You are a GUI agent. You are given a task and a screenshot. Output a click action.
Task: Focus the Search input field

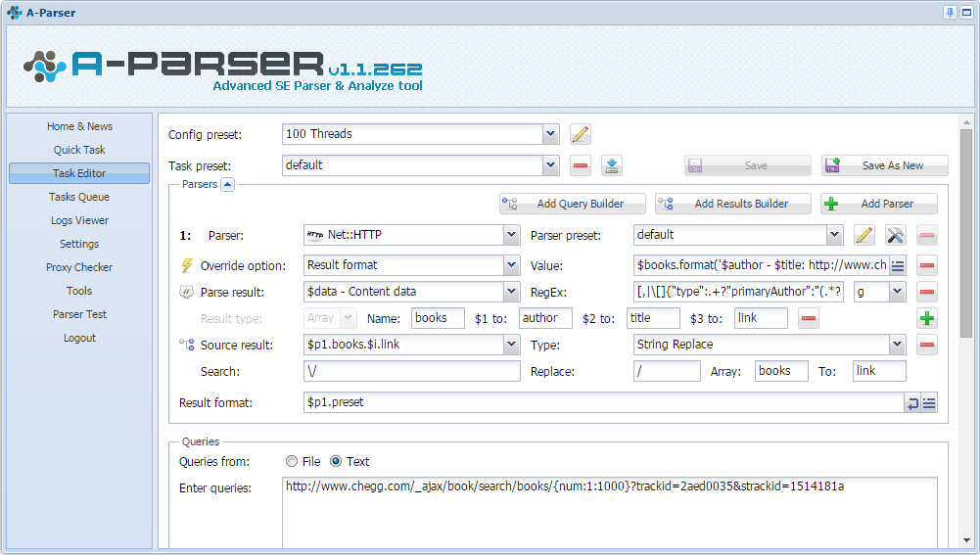pyautogui.click(x=412, y=371)
